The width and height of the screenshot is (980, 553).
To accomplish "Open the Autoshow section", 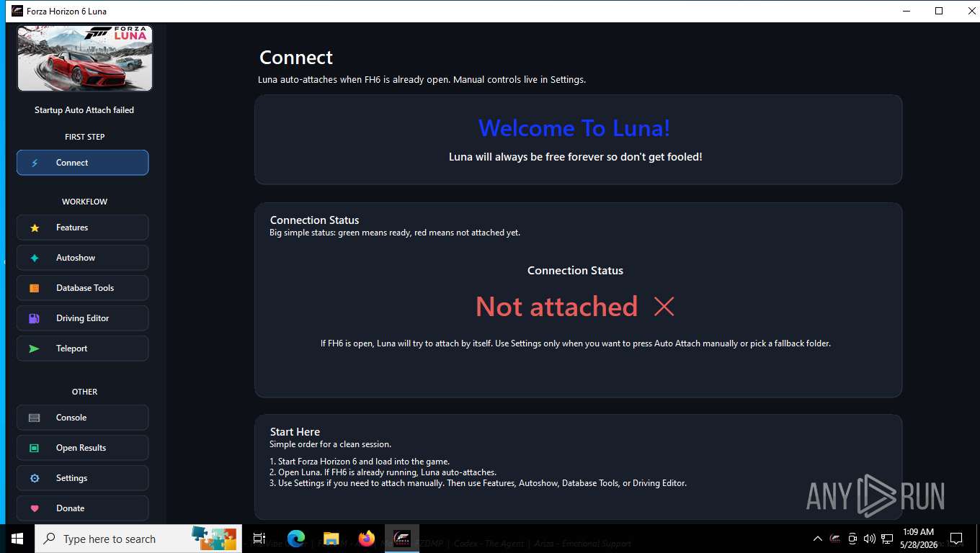I will click(x=82, y=258).
